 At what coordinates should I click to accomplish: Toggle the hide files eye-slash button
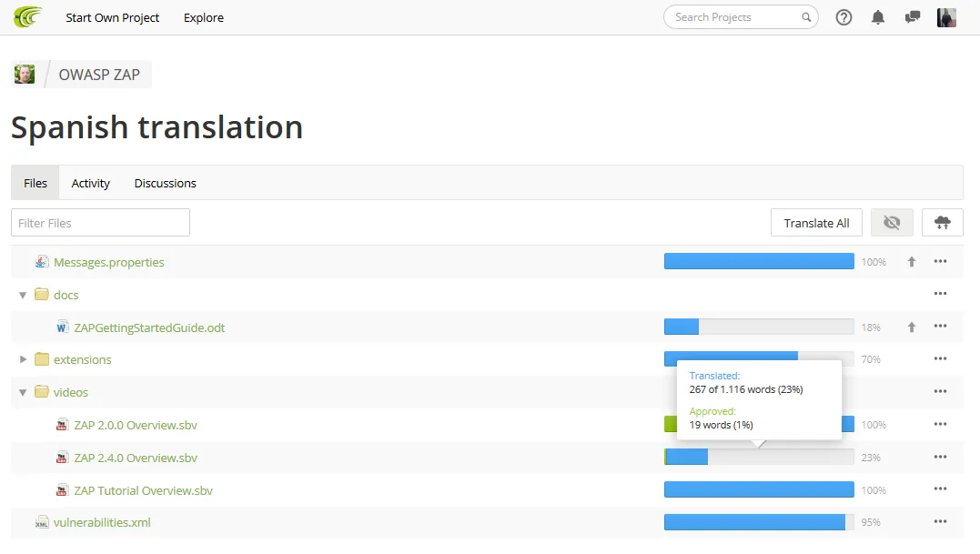pos(892,222)
